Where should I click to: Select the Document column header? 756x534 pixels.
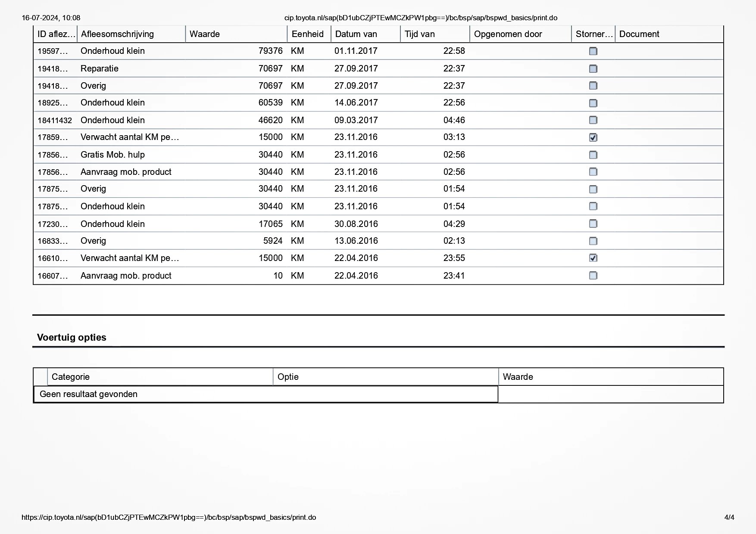tap(669, 34)
